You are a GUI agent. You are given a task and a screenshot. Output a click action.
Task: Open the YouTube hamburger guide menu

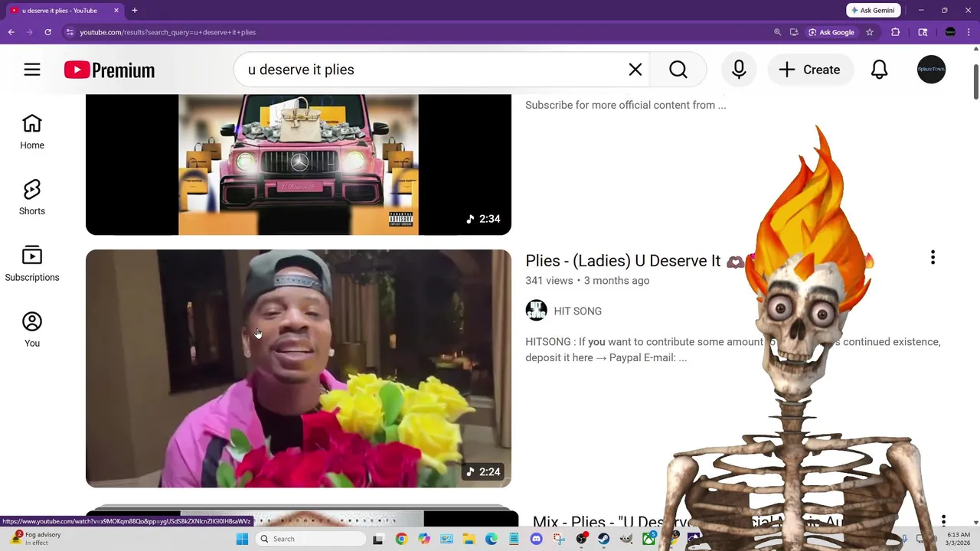tap(31, 70)
